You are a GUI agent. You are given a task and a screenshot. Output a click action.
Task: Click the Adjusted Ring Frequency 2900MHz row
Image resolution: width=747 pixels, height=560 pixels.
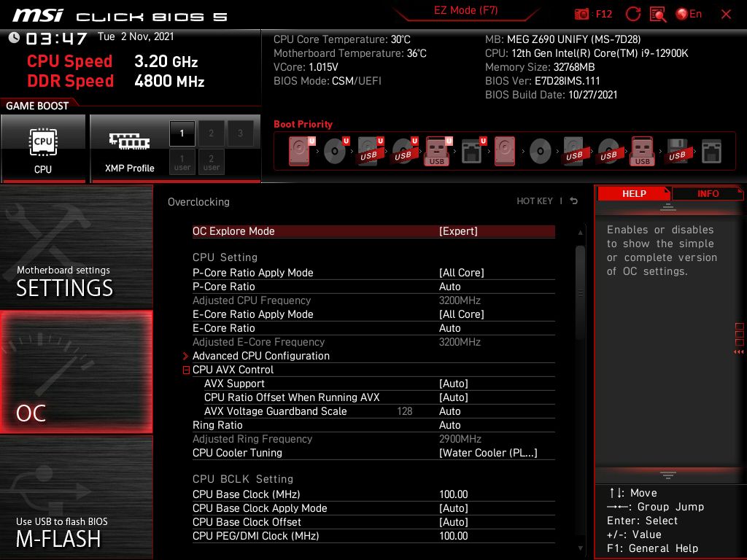(373, 439)
